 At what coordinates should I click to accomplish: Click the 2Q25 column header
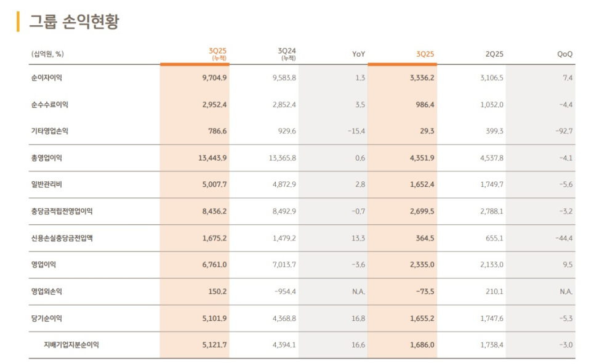point(494,54)
